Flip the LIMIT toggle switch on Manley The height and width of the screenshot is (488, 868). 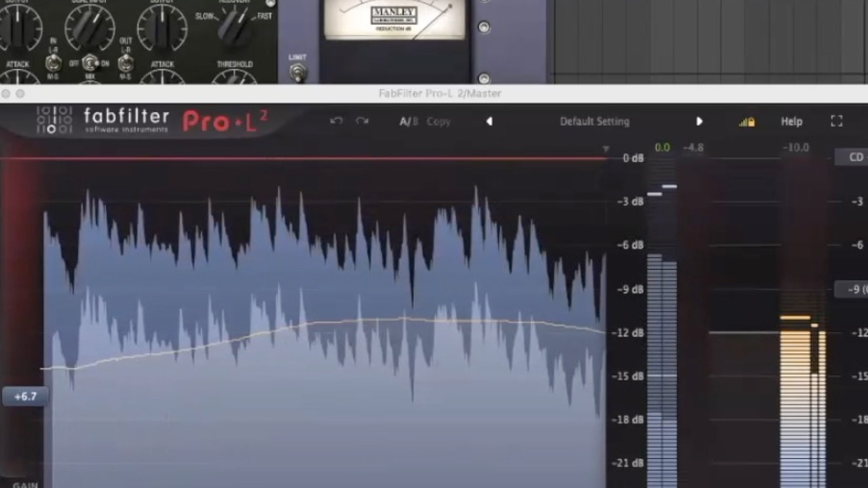297,72
